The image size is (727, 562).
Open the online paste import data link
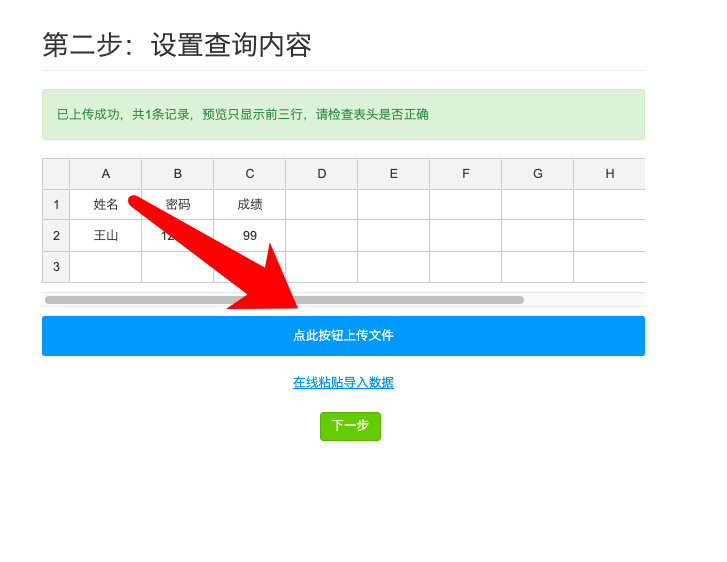coord(343,383)
